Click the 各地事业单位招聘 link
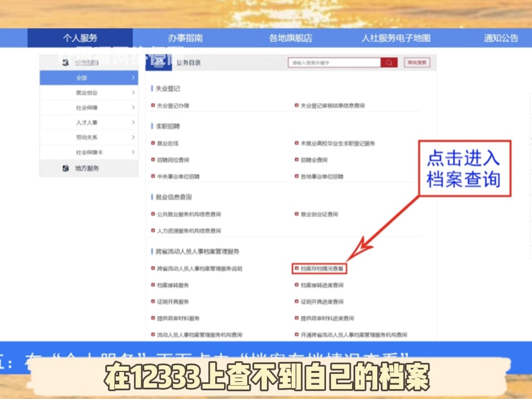Screen dimensions: 532x399 pos(322,177)
